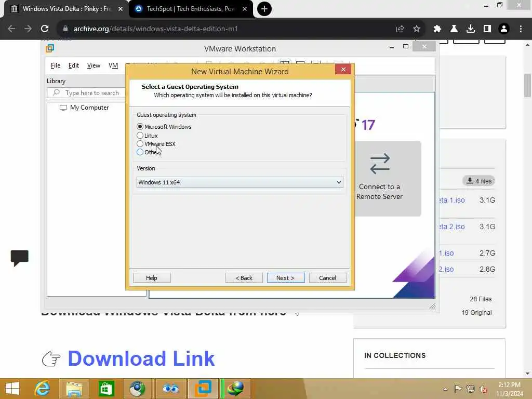Viewport: 532px width, 399px height.
Task: Click the Action Center flag tray icon
Action: coord(458,389)
